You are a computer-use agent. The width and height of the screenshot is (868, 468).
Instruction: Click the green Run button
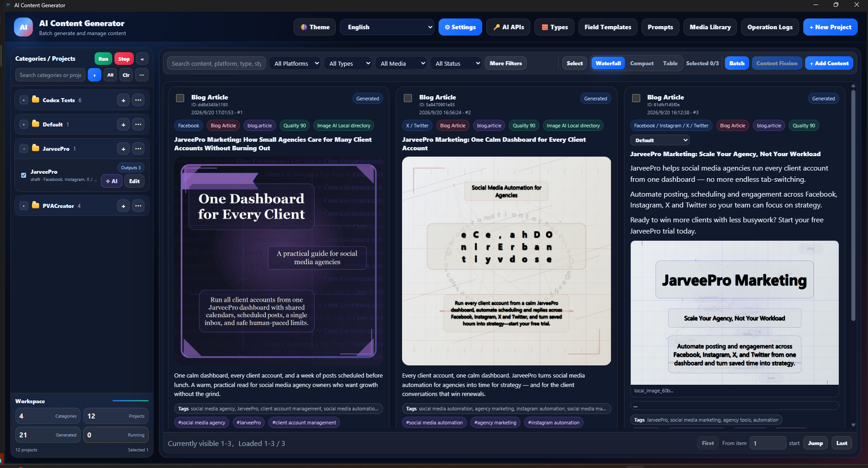point(103,59)
